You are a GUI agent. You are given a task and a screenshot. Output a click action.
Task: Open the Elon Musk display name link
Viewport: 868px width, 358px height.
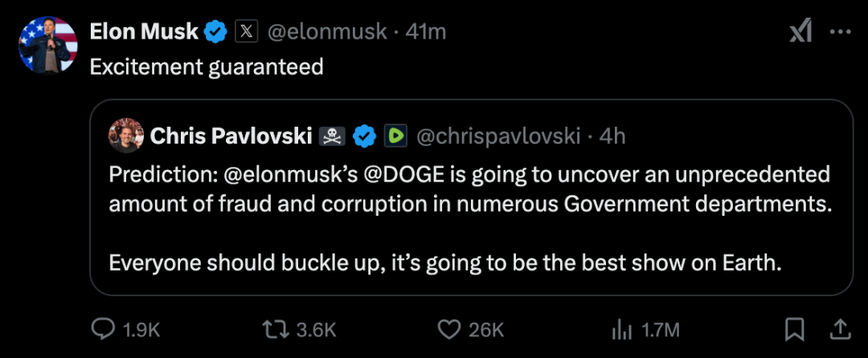[x=144, y=31]
